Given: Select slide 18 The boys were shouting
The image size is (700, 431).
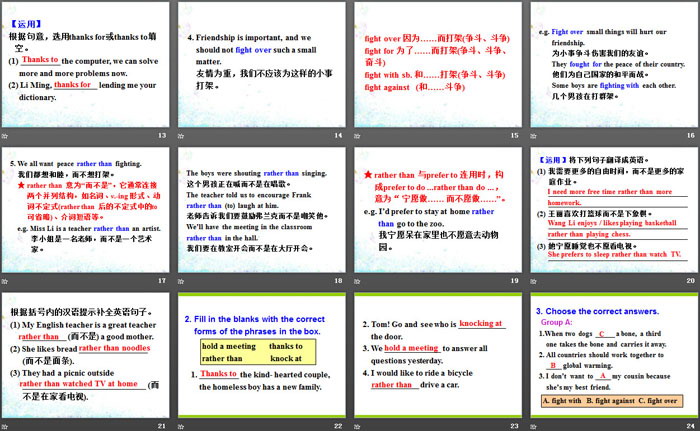Looking at the screenshot, I should pyautogui.click(x=262, y=210).
